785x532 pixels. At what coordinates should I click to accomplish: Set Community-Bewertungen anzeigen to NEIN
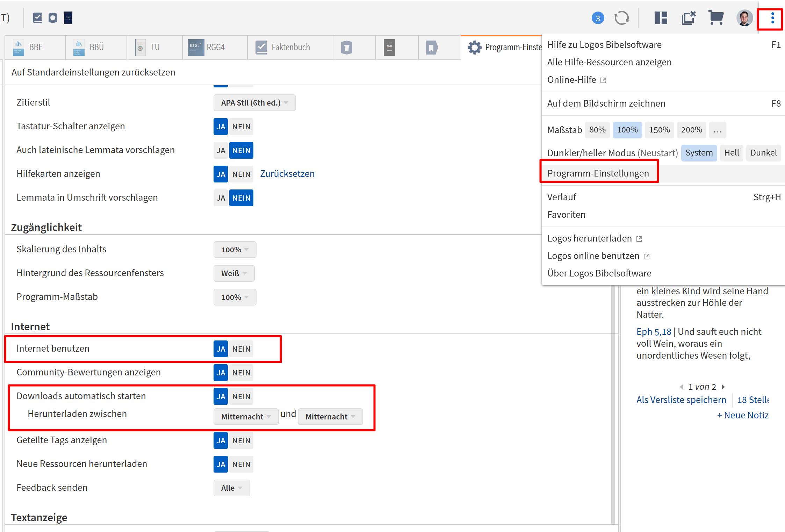[x=241, y=373]
